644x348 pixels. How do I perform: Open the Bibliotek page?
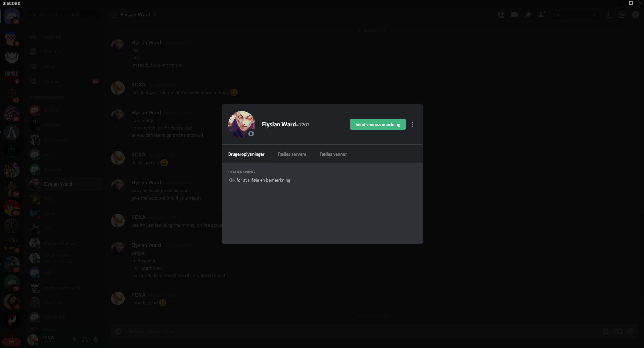point(64,52)
